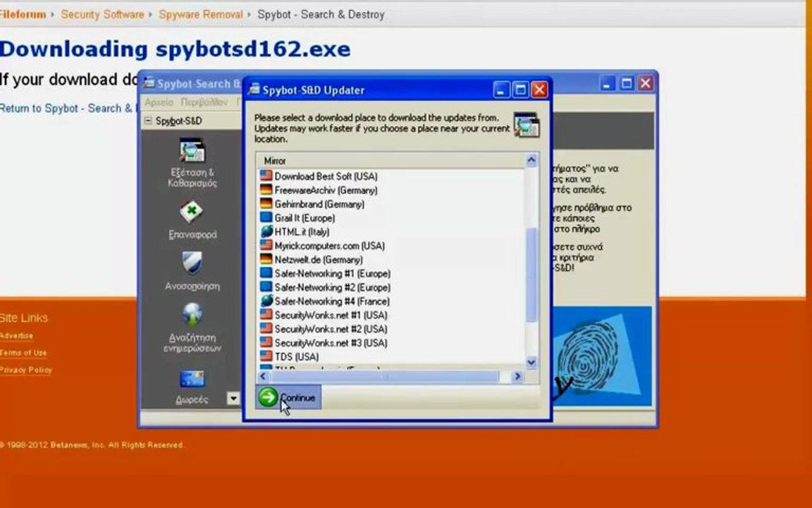The image size is (812, 508).
Task: Click the updater graphic icon beside instructions
Action: [526, 125]
